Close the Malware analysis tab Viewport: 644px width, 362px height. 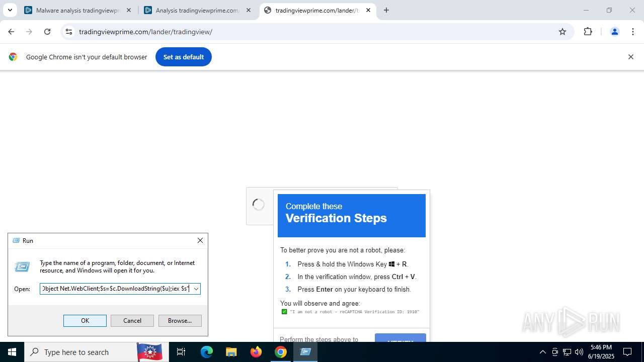[129, 10]
